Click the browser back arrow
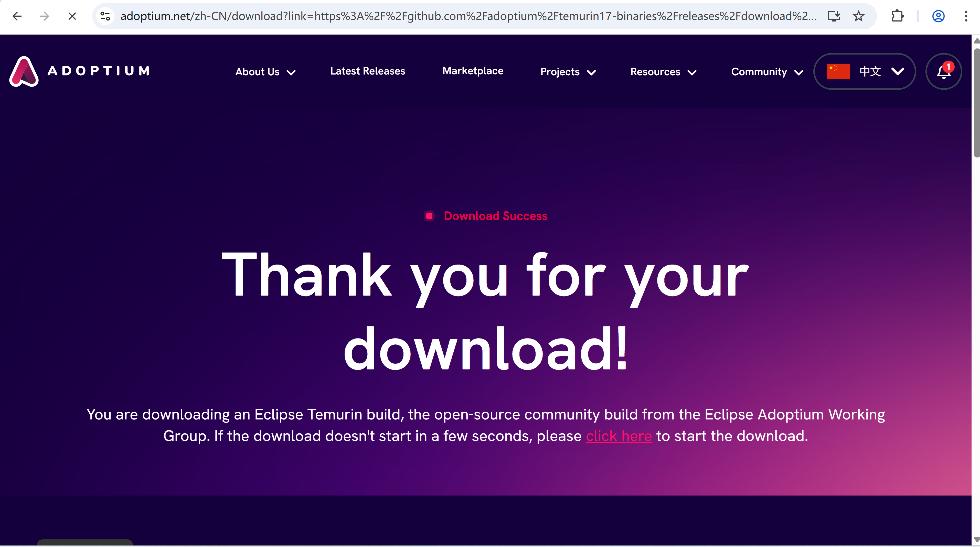The image size is (980, 547). (x=17, y=16)
